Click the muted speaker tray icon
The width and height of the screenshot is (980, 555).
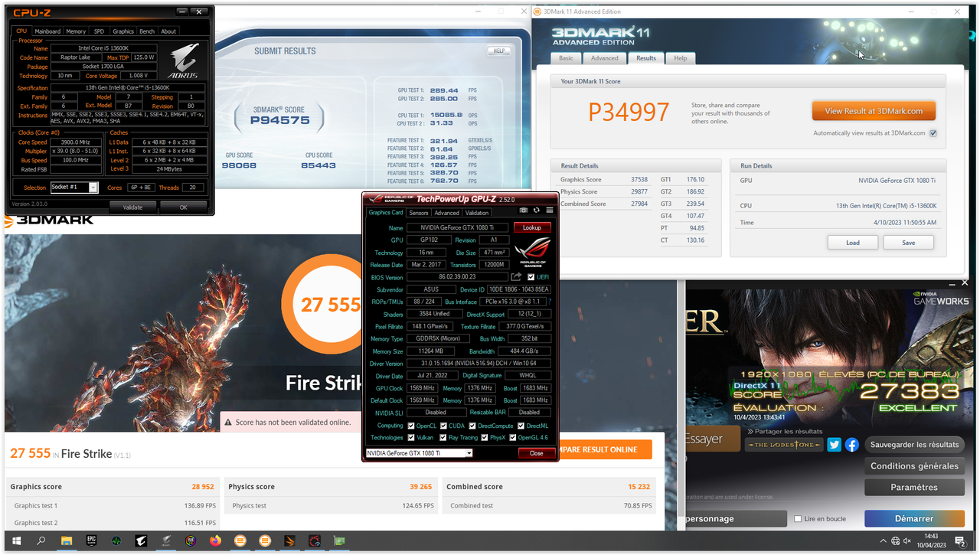click(x=908, y=541)
